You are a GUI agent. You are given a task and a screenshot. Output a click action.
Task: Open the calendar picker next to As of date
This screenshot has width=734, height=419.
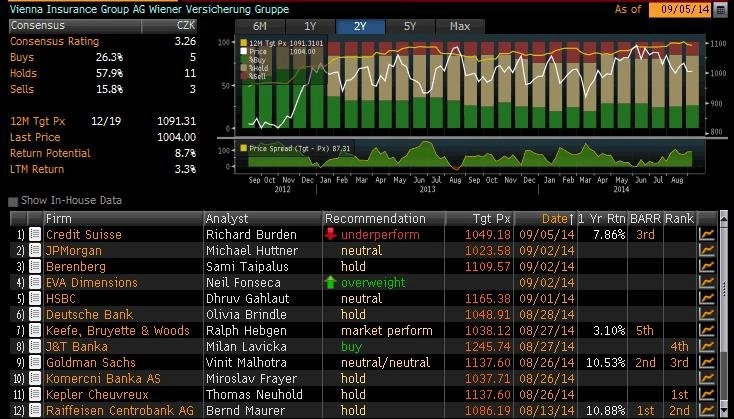click(x=721, y=10)
